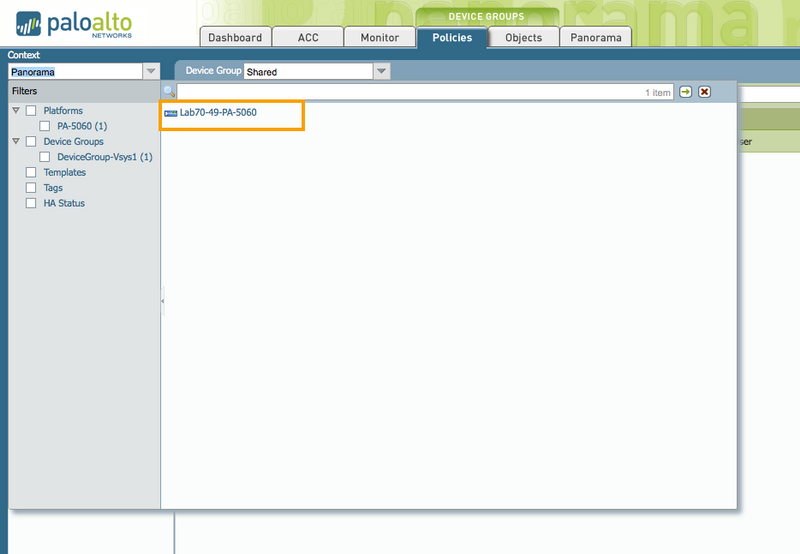Check the PA-5060 (1) checkbox

click(45, 126)
